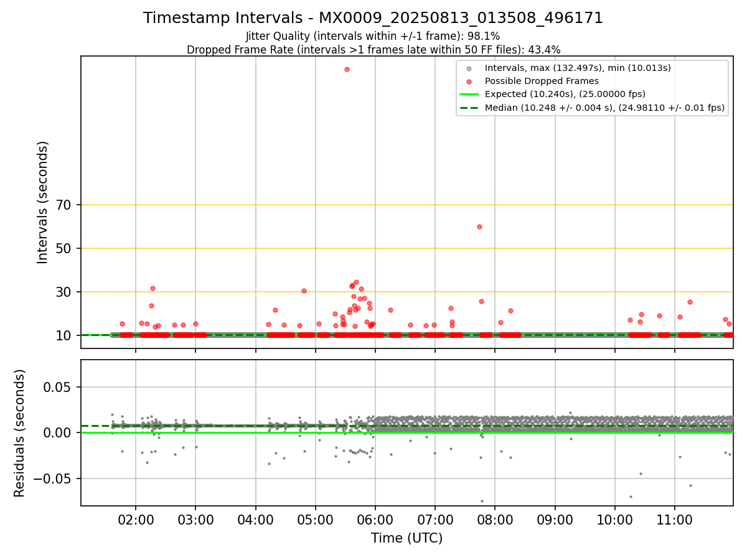Click the plot title 'Timestamp Intervals - MX0009_20250813_013508_496171'
This screenshot has width=747, height=560.
373,18
